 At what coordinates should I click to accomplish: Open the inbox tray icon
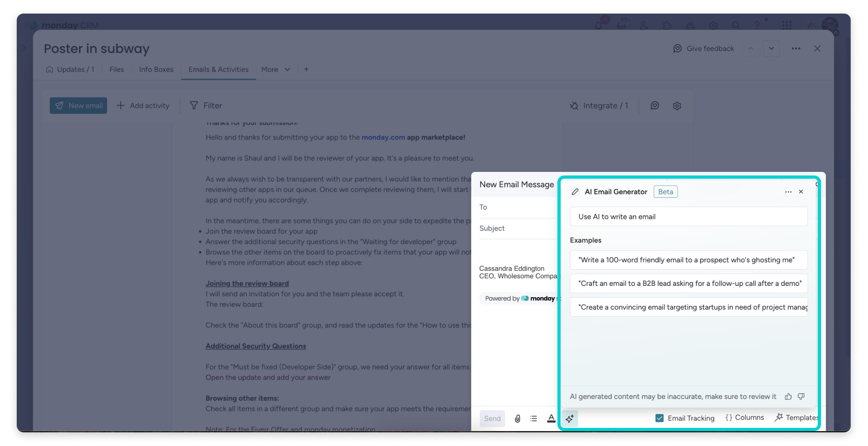tap(622, 25)
